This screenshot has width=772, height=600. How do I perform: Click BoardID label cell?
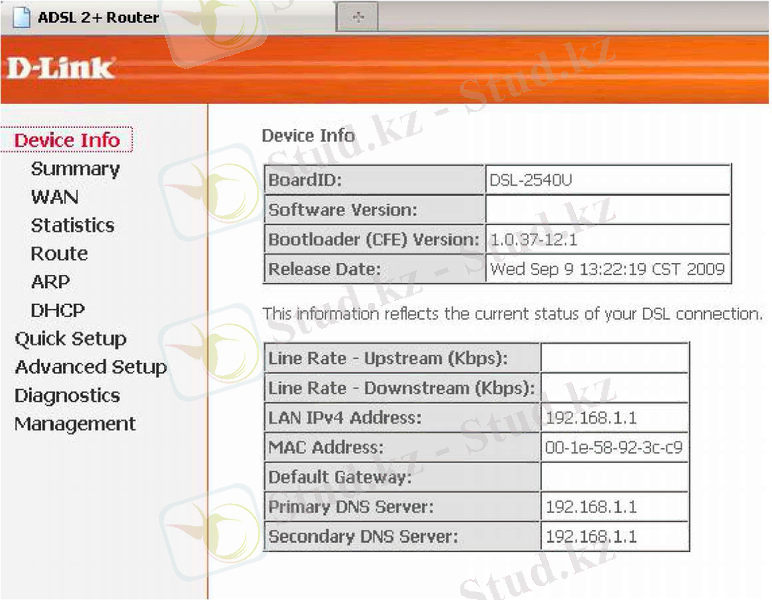coord(374,180)
